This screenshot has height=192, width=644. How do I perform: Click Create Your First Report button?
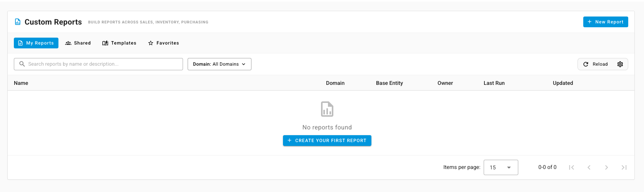[x=327, y=141]
